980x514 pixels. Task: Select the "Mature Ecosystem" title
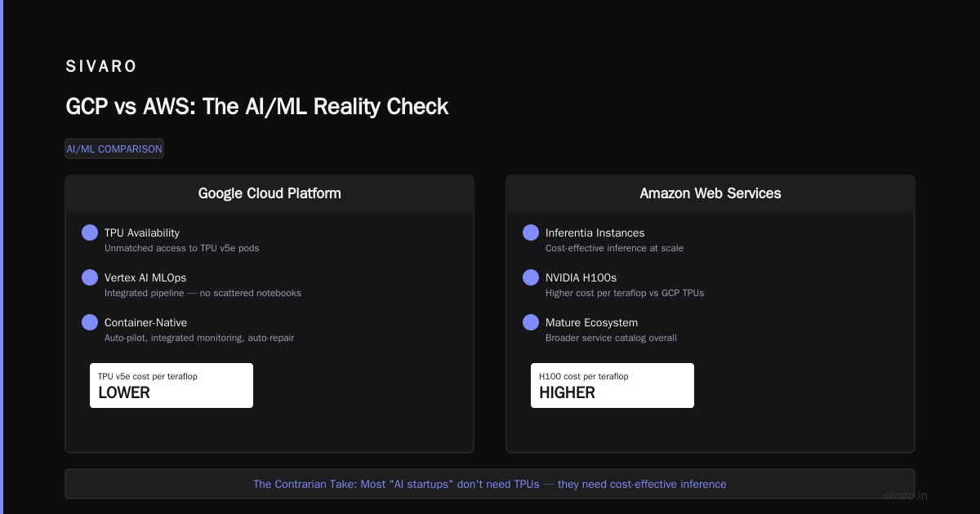pos(591,323)
